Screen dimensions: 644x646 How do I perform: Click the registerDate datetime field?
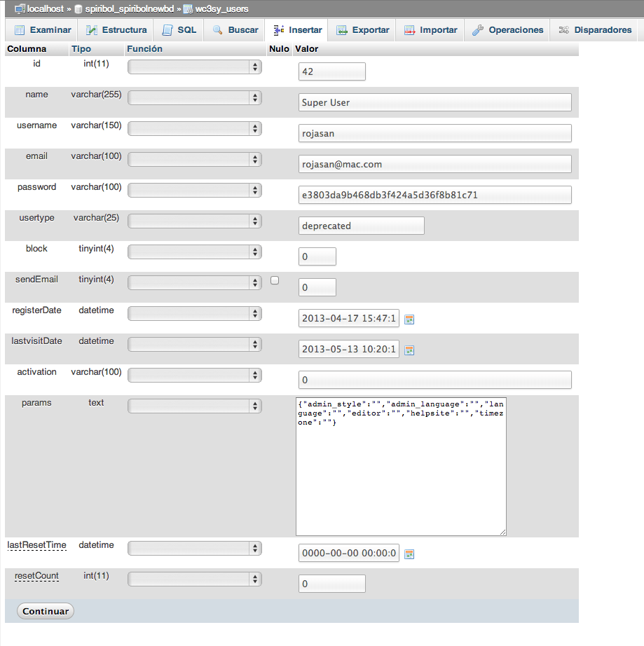348,319
